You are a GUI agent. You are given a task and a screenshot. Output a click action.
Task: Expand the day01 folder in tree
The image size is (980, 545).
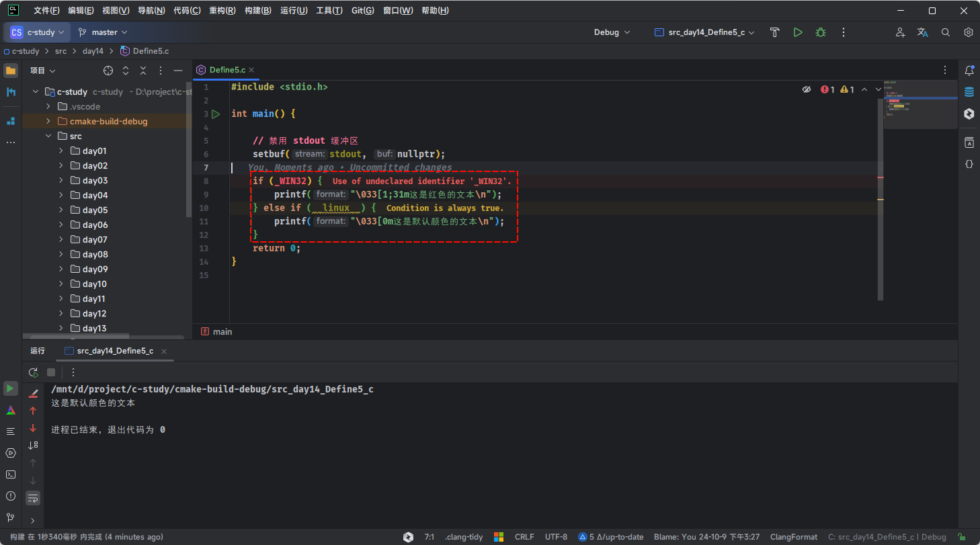[61, 151]
